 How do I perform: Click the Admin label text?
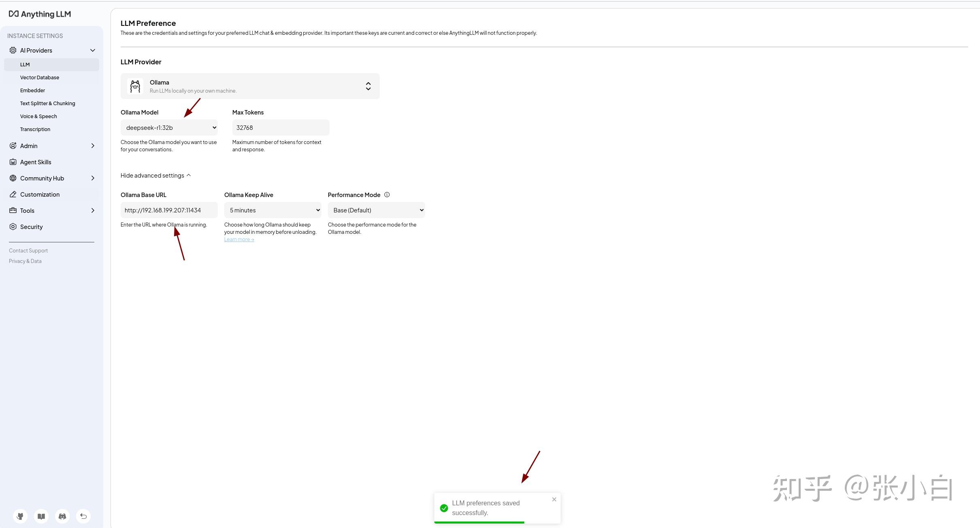(29, 146)
